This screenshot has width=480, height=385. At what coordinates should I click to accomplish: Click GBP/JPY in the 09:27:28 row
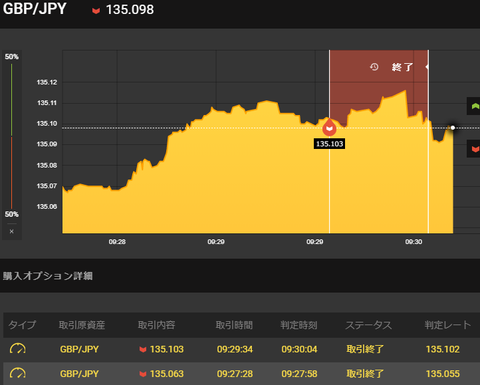pyautogui.click(x=79, y=374)
